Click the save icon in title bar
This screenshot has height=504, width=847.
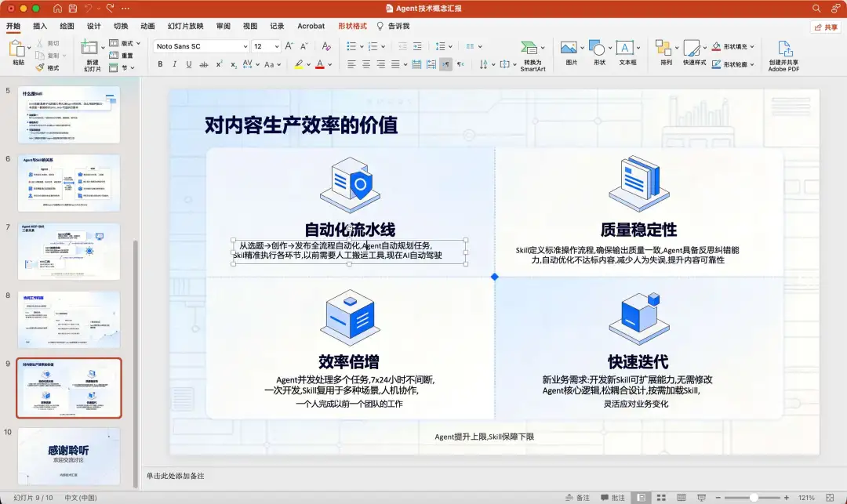click(x=72, y=8)
